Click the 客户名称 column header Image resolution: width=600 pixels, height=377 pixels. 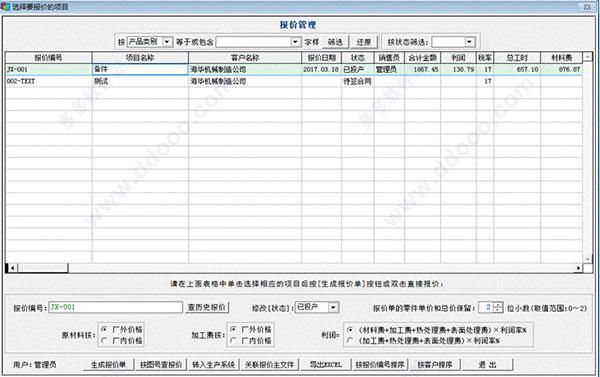(245, 58)
